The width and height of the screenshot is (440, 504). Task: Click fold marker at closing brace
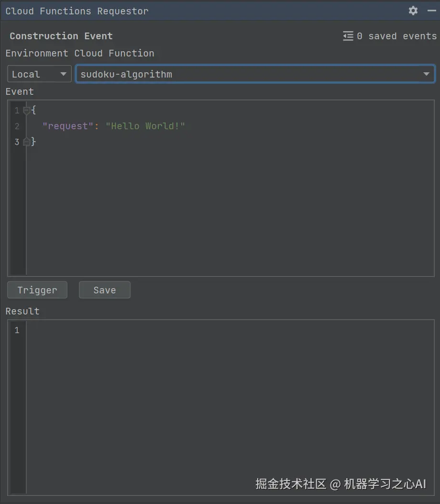26,142
